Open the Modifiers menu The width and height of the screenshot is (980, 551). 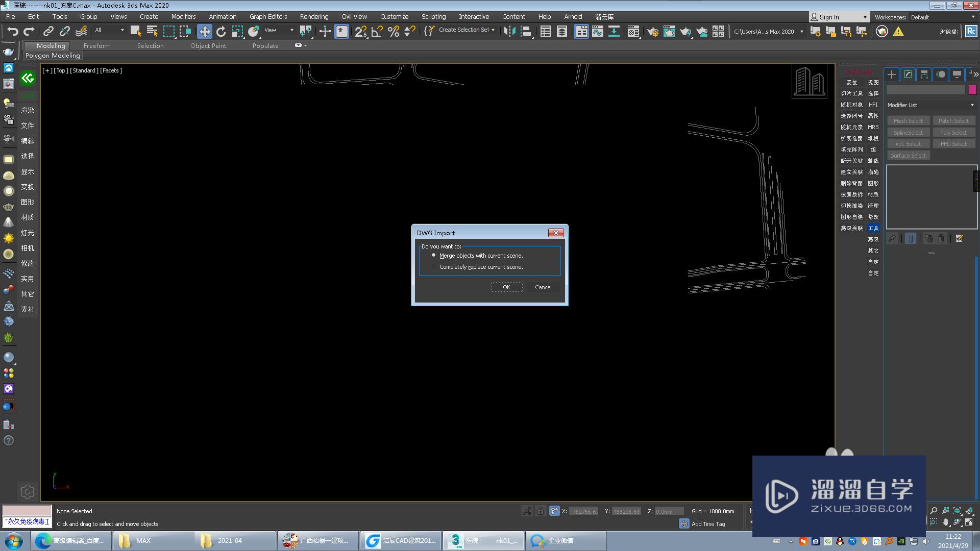pyautogui.click(x=183, y=16)
